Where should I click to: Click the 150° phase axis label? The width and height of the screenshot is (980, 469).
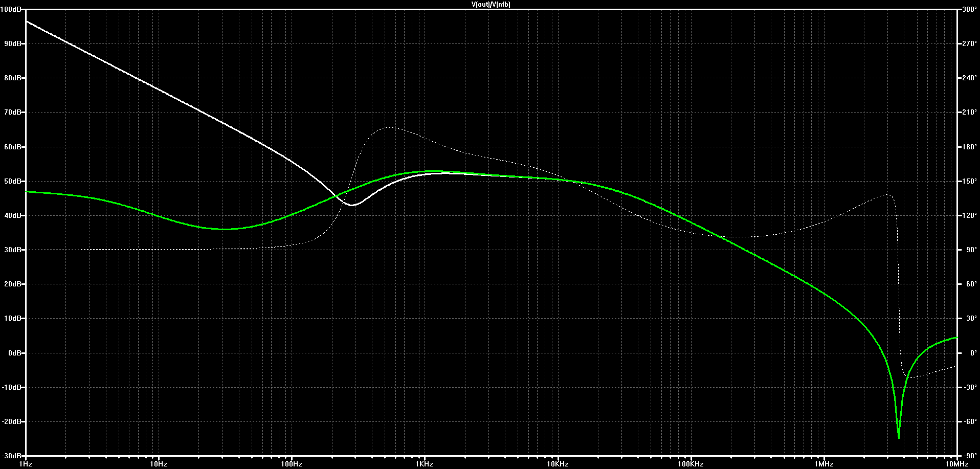(x=969, y=181)
